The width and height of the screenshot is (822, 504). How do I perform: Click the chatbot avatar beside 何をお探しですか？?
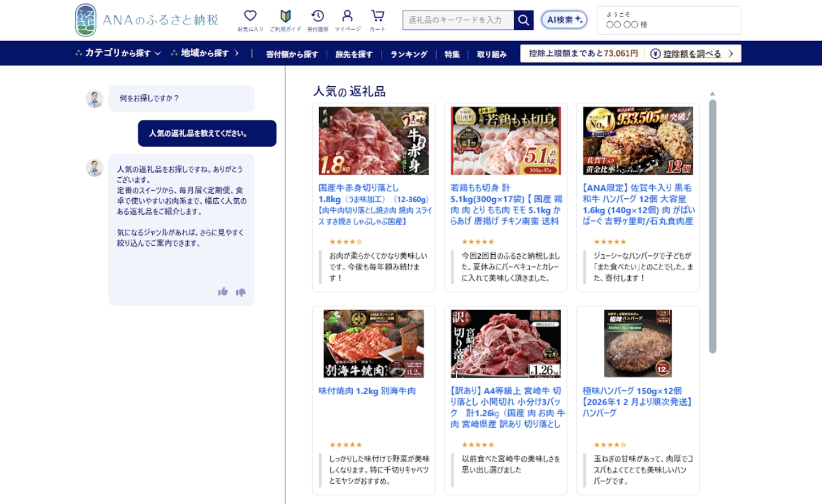(x=95, y=99)
